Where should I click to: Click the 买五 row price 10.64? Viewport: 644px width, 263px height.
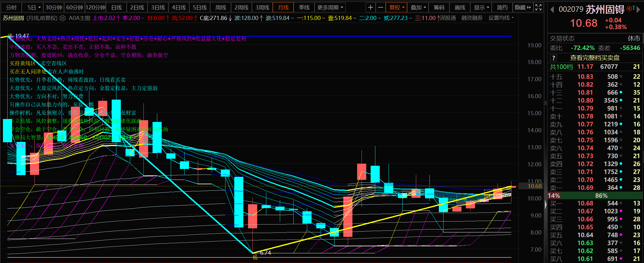585,235
